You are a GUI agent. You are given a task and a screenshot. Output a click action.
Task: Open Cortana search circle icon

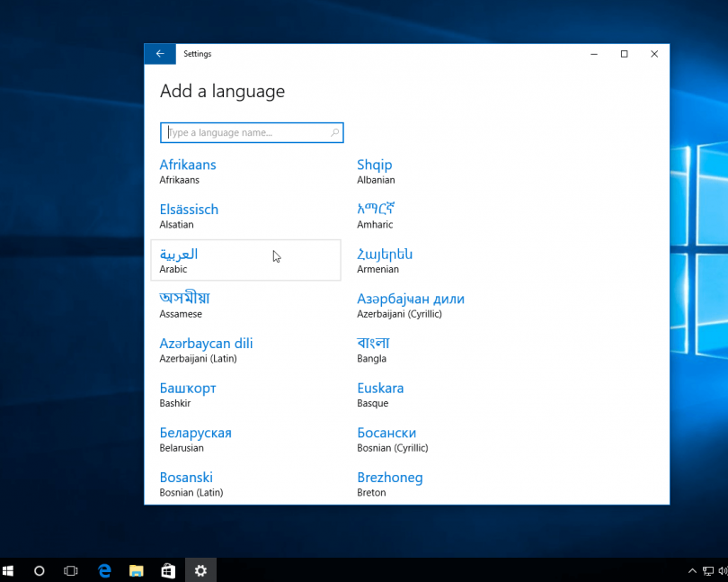40,570
